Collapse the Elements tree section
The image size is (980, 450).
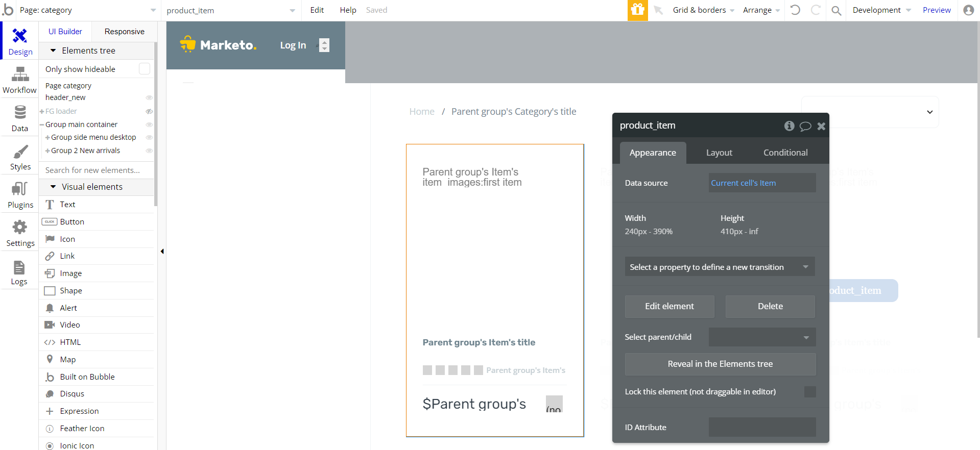click(x=53, y=51)
